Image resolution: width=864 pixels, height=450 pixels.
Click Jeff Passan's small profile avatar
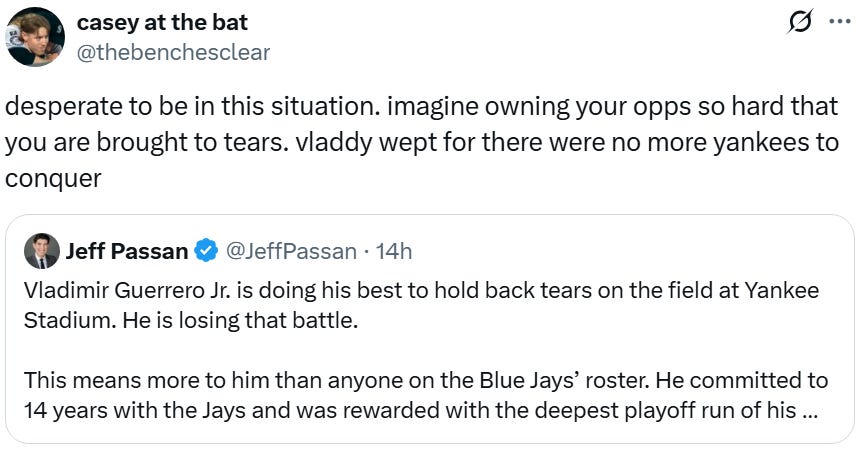[41, 251]
